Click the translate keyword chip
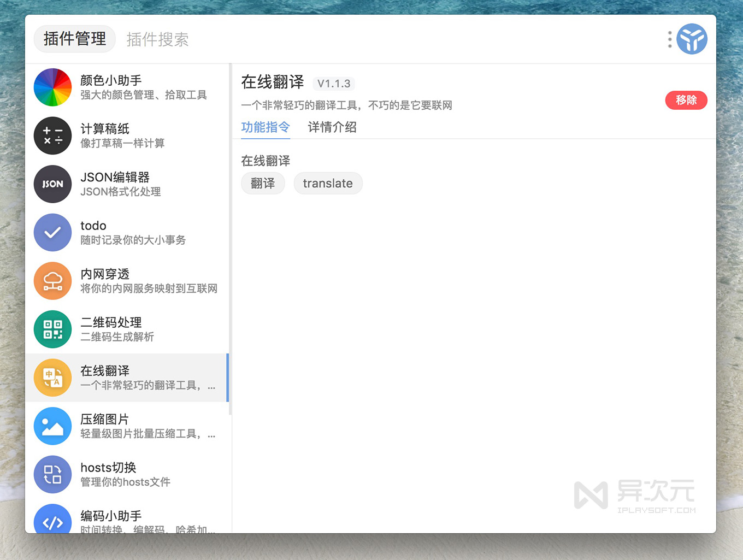The width and height of the screenshot is (743, 560). tap(328, 183)
